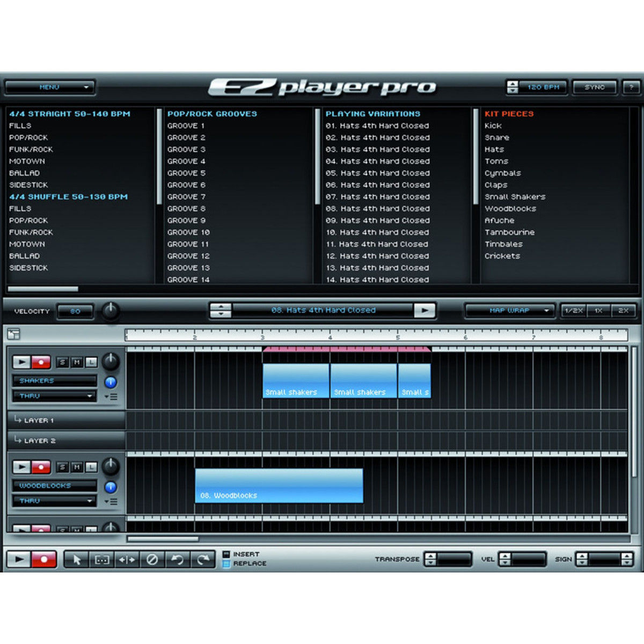
Task: Select Groove 5 in Pop/Rock Grooves
Action: pos(186,173)
